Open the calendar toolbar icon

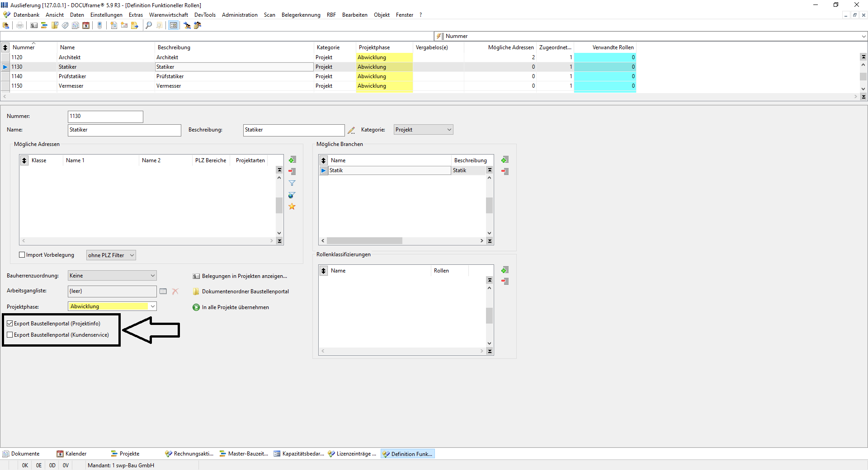tap(86, 25)
